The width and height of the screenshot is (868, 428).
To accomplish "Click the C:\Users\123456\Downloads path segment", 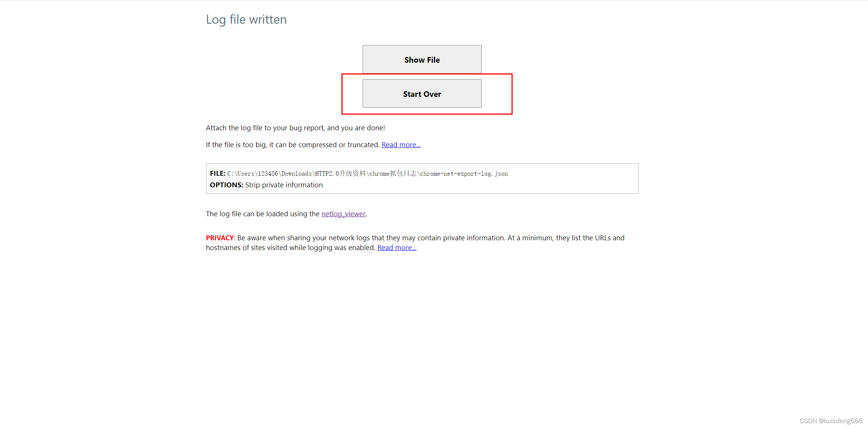I will point(269,174).
